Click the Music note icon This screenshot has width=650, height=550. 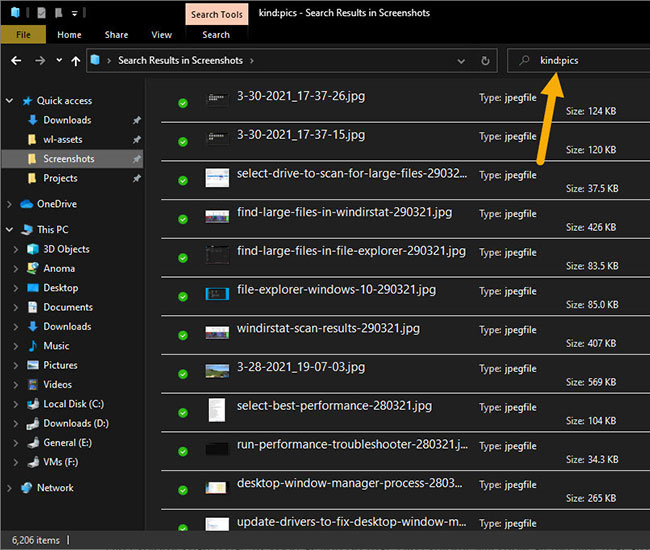point(33,346)
